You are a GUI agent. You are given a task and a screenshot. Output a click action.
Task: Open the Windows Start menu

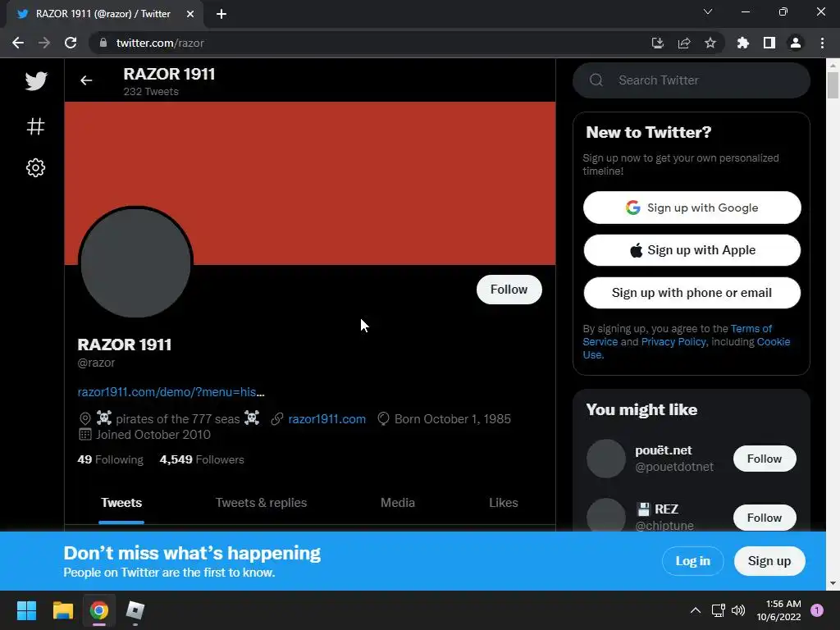(x=26, y=610)
